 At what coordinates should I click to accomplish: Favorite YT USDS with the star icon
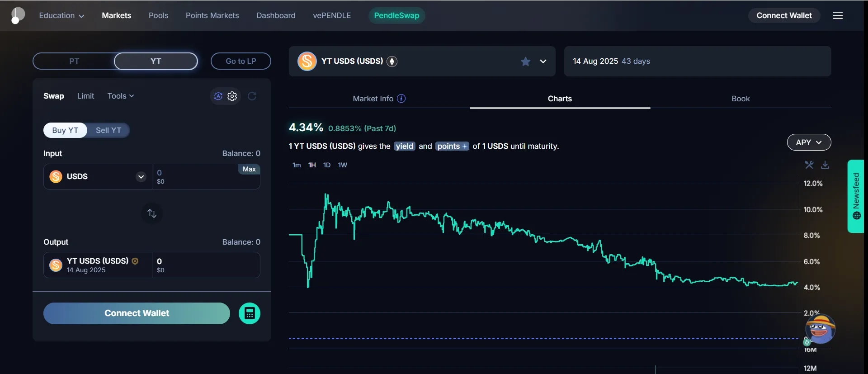click(525, 62)
